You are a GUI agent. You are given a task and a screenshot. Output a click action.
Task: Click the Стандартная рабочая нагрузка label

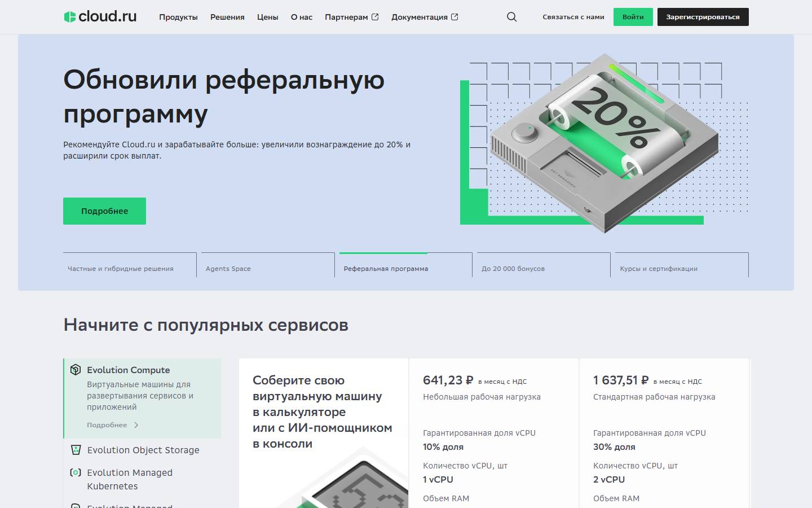point(654,397)
